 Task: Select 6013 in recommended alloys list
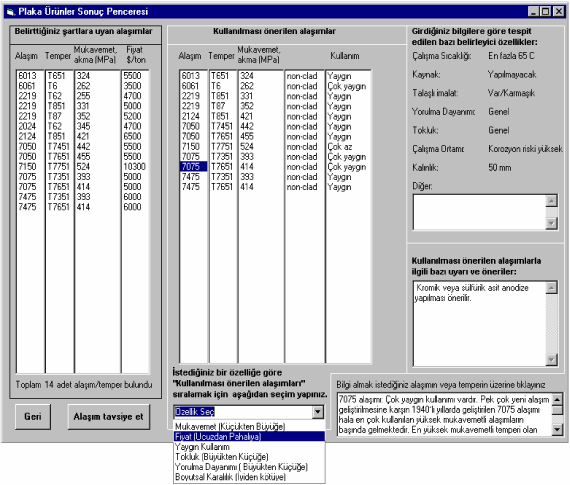pos(191,76)
